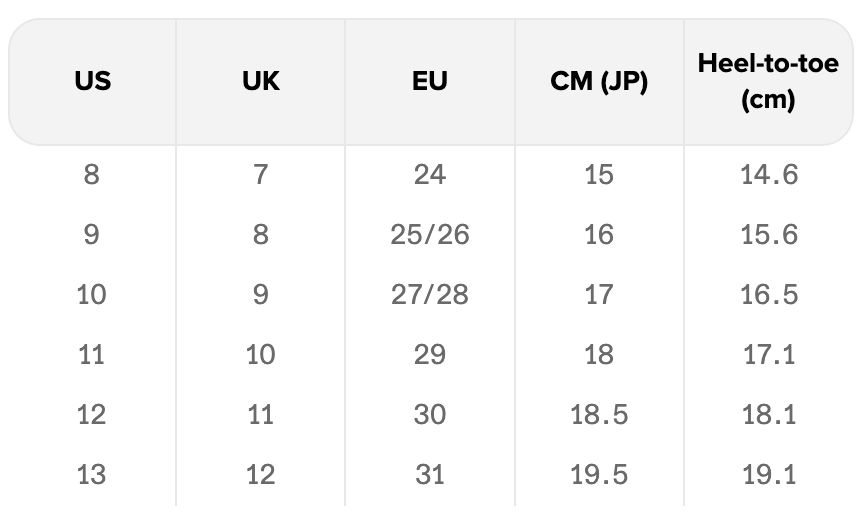
Task: Click the EU column header
Action: [x=429, y=82]
